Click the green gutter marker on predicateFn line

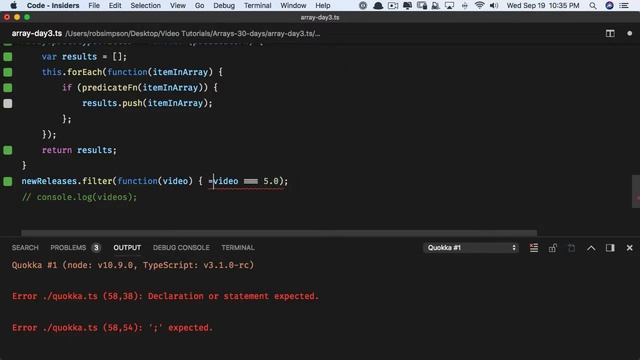click(8, 88)
